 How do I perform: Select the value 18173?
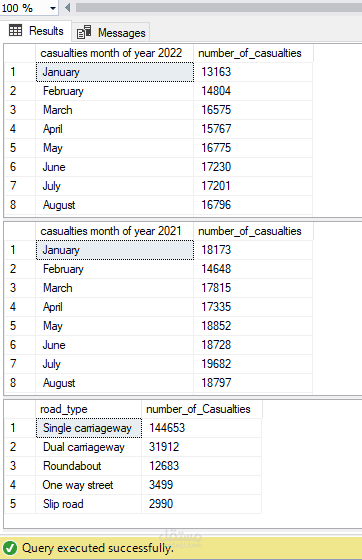click(x=253, y=250)
